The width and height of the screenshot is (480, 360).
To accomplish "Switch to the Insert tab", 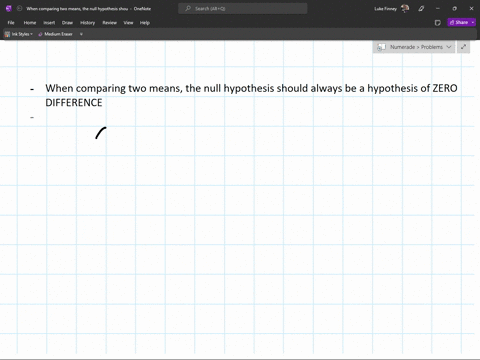I will click(49, 23).
